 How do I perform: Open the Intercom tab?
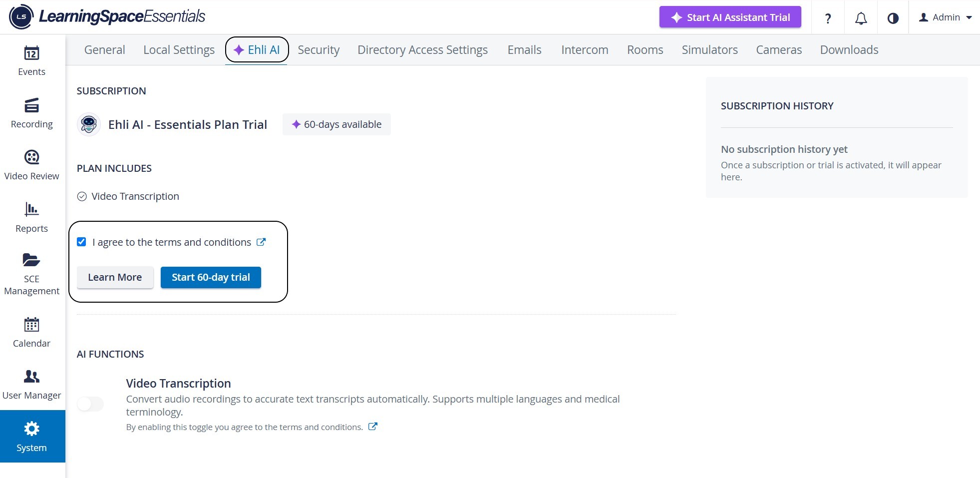pyautogui.click(x=585, y=50)
